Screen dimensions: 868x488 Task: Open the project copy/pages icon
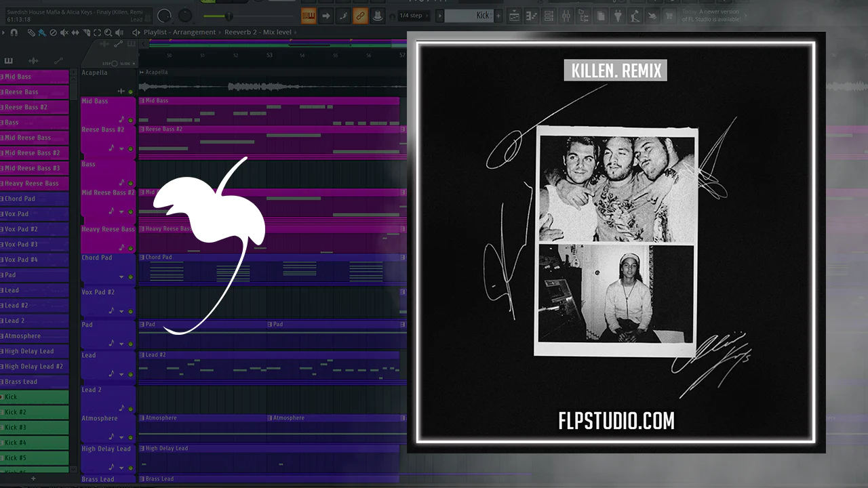pos(601,16)
